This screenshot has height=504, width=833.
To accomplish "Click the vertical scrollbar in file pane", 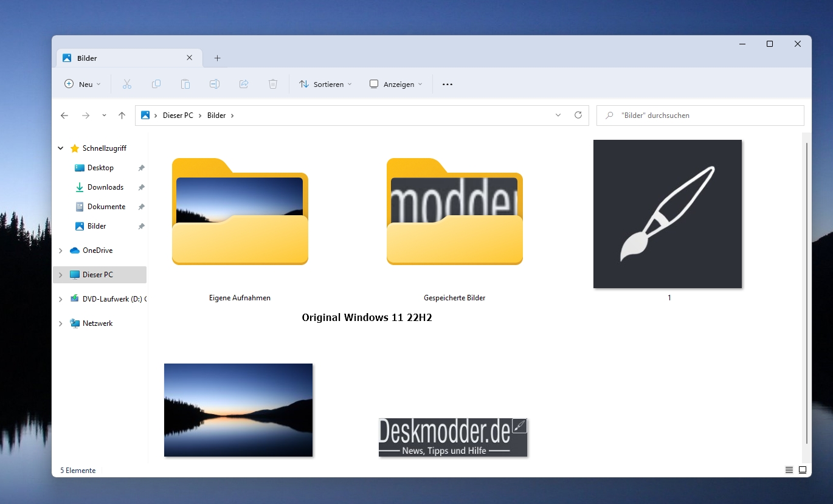I will (x=807, y=293).
